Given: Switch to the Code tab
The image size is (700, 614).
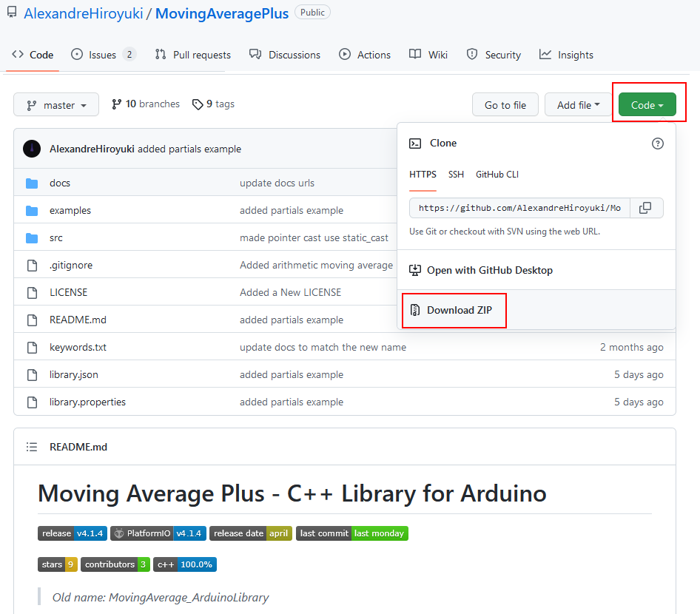Looking at the screenshot, I should [x=33, y=55].
